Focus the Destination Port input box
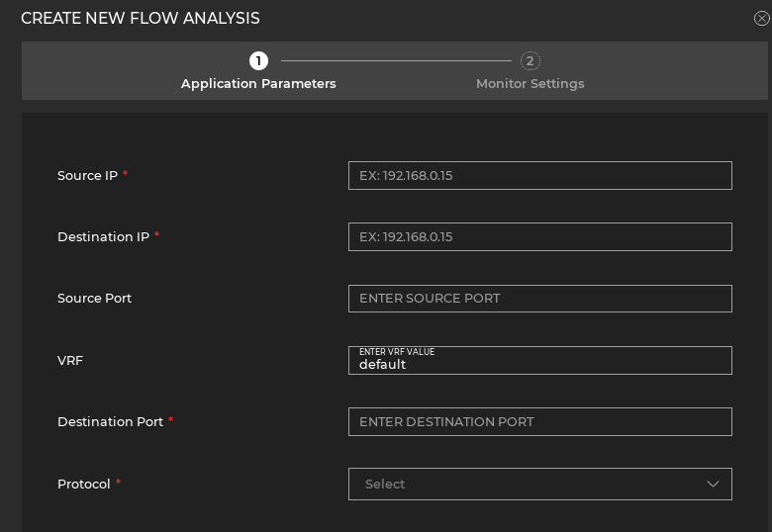This screenshot has height=532, width=772. 539,422
